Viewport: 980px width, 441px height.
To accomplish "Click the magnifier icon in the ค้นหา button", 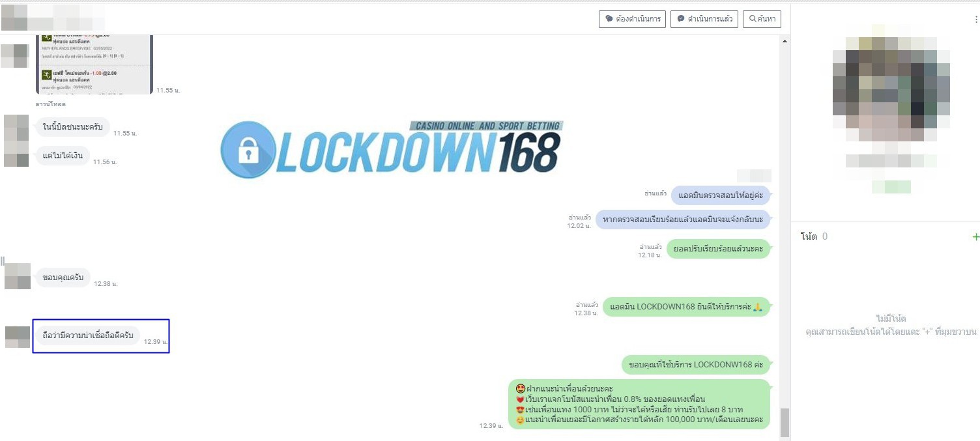I will [x=753, y=19].
